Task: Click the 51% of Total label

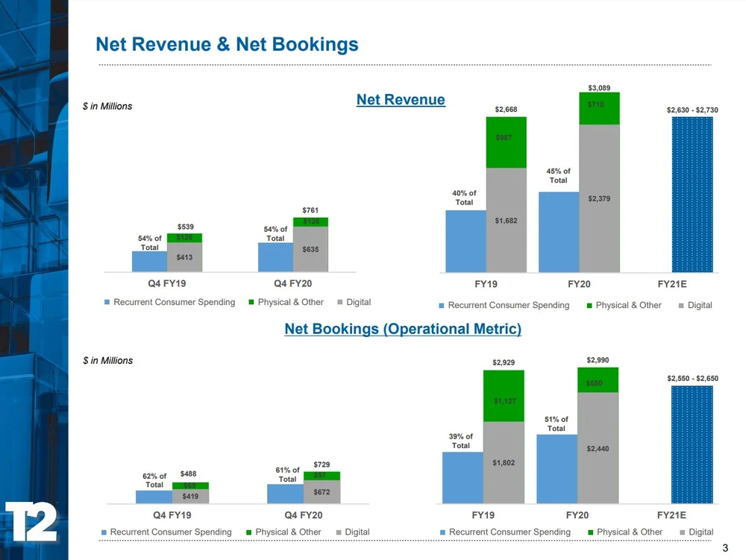Action: 557,424
